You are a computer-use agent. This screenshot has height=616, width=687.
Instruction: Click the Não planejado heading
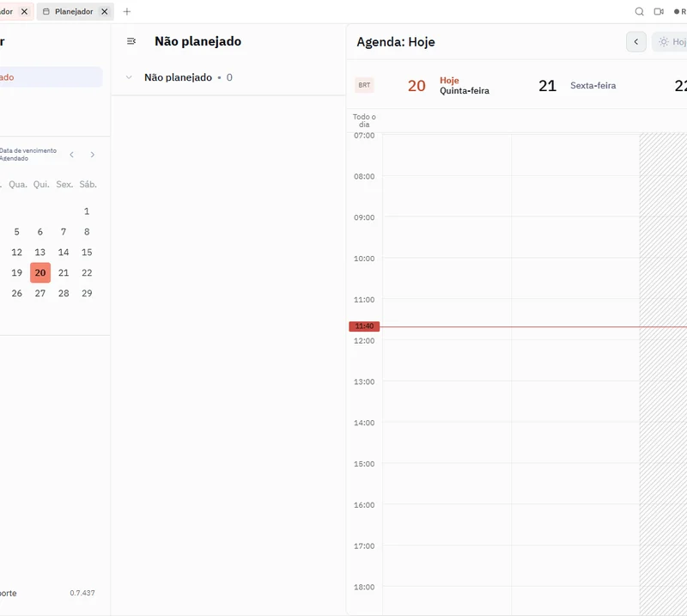198,41
